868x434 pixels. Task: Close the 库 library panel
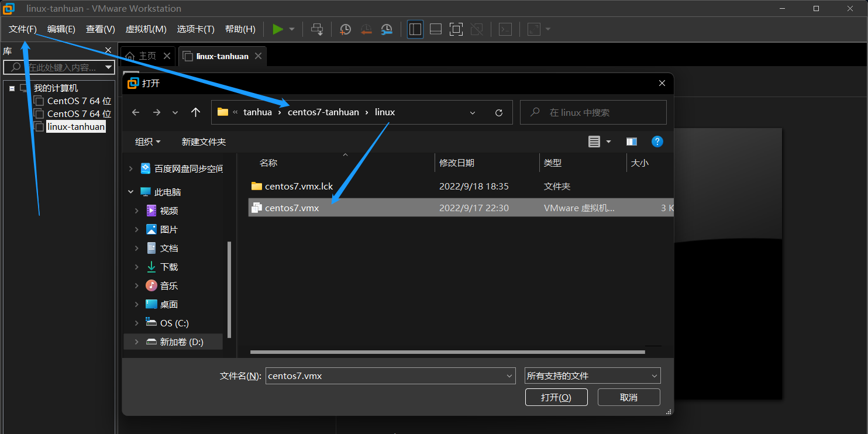(108, 51)
